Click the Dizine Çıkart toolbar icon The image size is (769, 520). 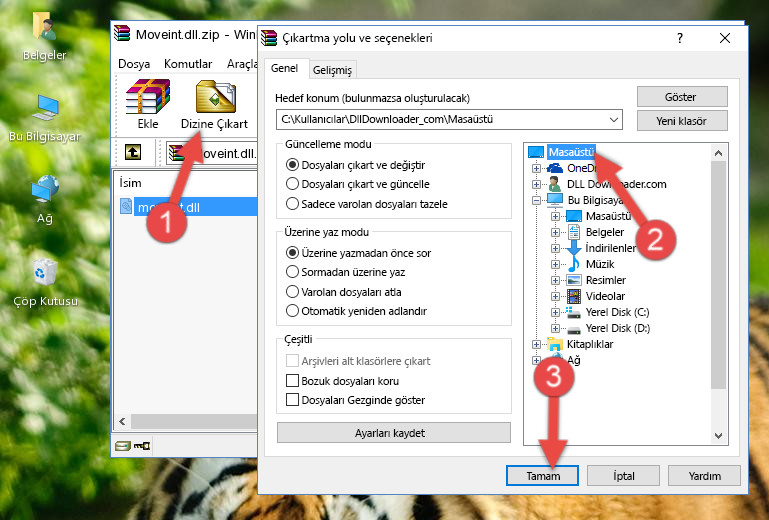[215, 96]
